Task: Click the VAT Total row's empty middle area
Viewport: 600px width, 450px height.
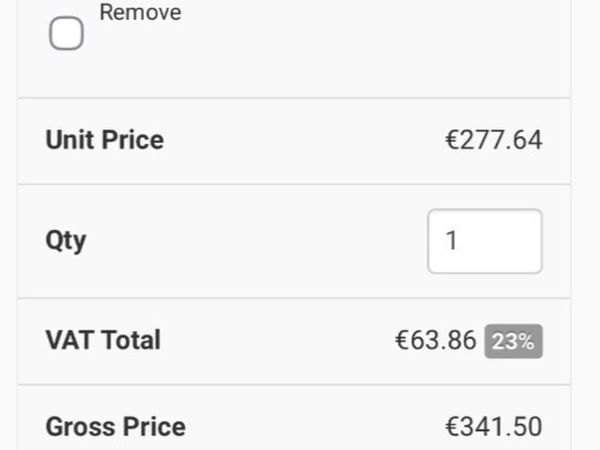Action: click(x=280, y=340)
